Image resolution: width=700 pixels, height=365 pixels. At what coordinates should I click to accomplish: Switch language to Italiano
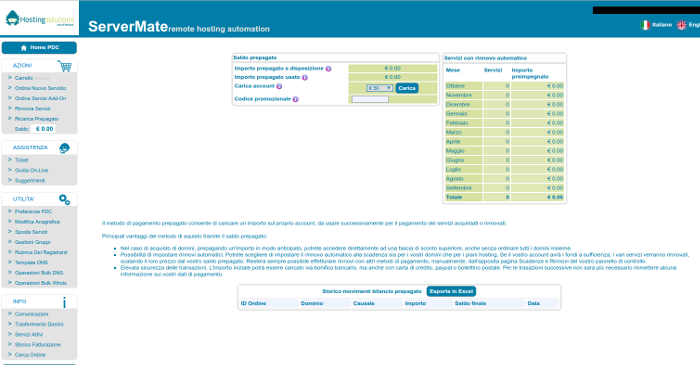(x=662, y=25)
